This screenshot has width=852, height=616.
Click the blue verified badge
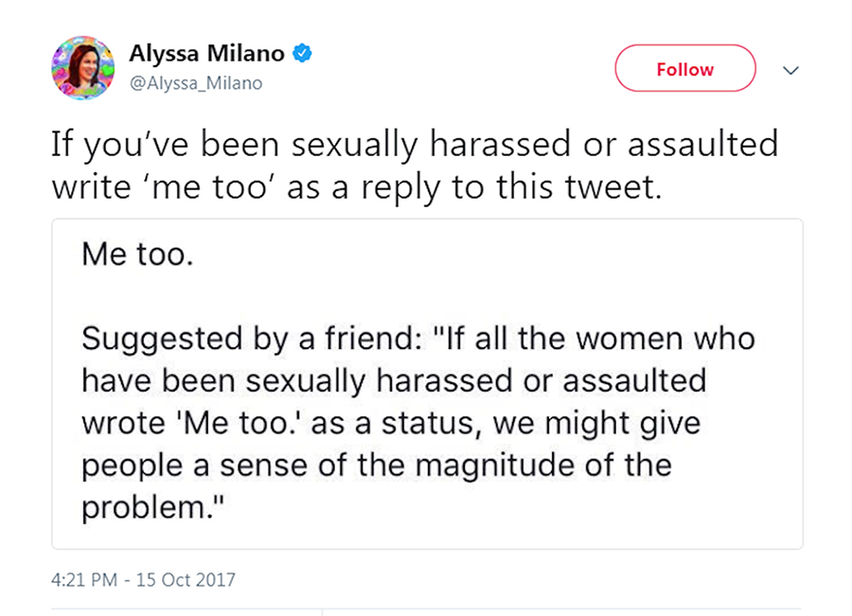302,54
